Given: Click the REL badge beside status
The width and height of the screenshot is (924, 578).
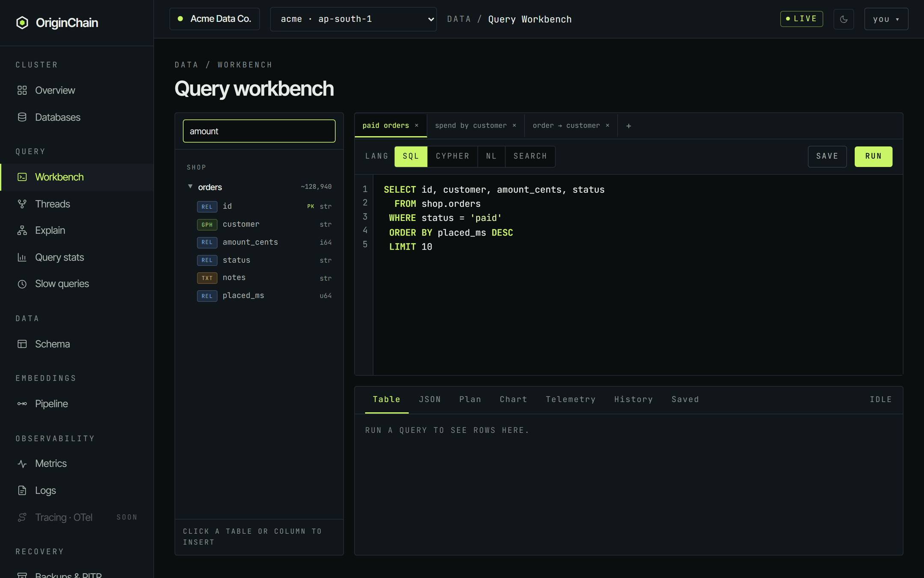Looking at the screenshot, I should (x=207, y=260).
